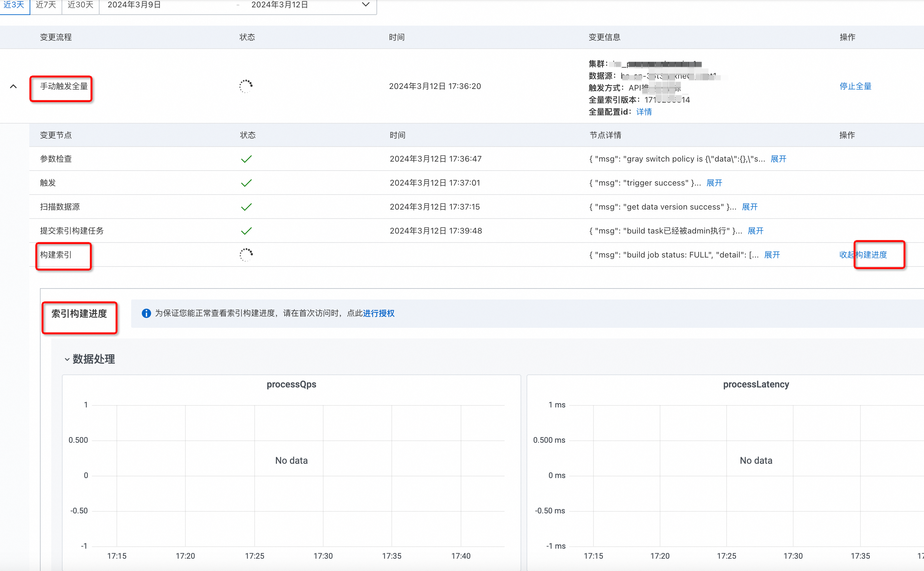
Task: Click the No data area in processLatency chart
Action: pyautogui.click(x=756, y=461)
